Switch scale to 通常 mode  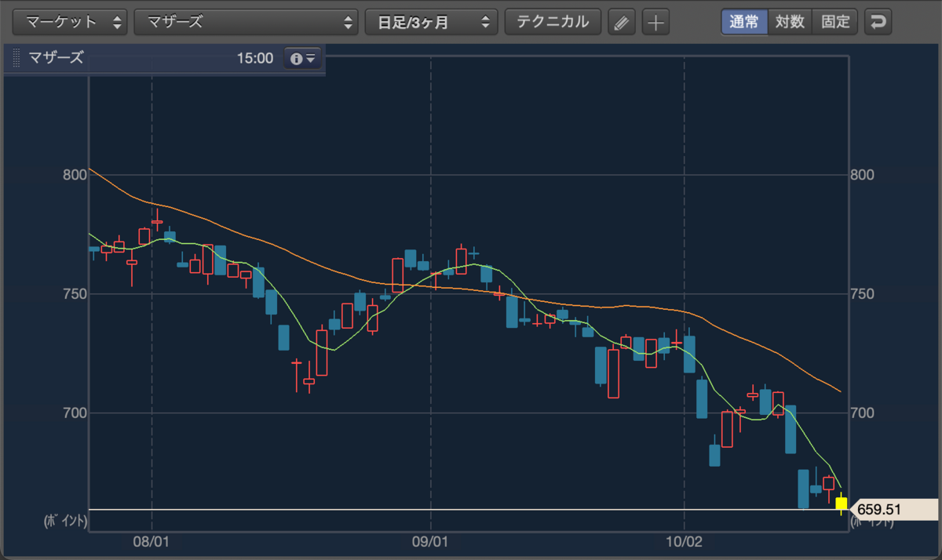(744, 22)
